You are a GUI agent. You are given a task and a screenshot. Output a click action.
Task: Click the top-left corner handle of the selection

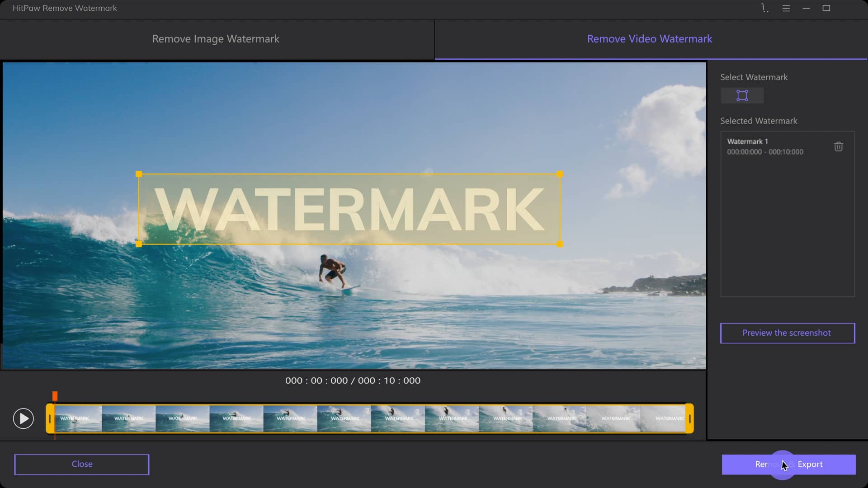tap(139, 173)
